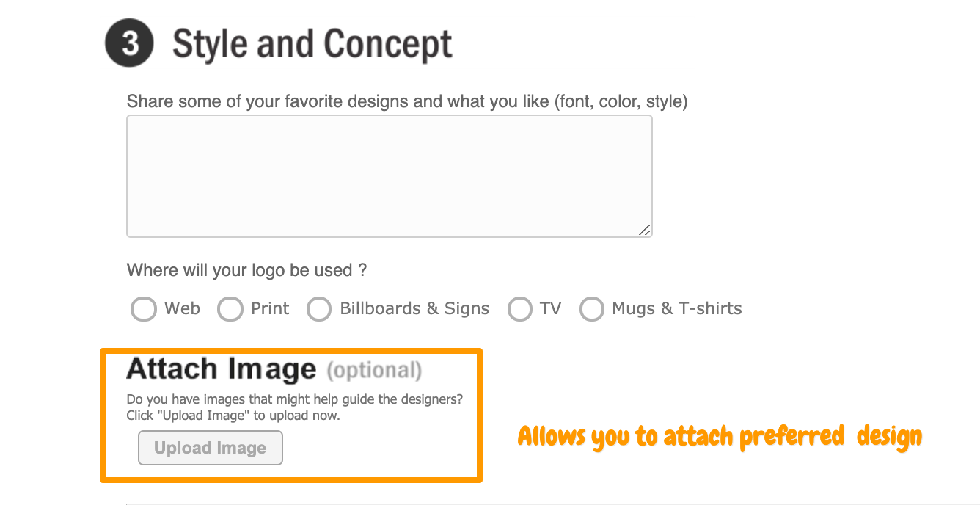Click into the favorite designs text area
Viewport: 980px width, 508px height.
pyautogui.click(x=389, y=176)
